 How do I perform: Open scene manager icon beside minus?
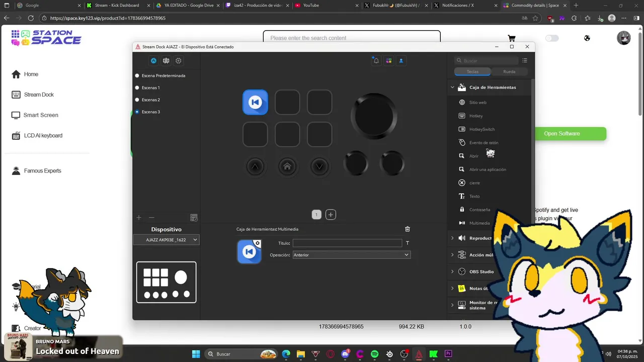194,218
